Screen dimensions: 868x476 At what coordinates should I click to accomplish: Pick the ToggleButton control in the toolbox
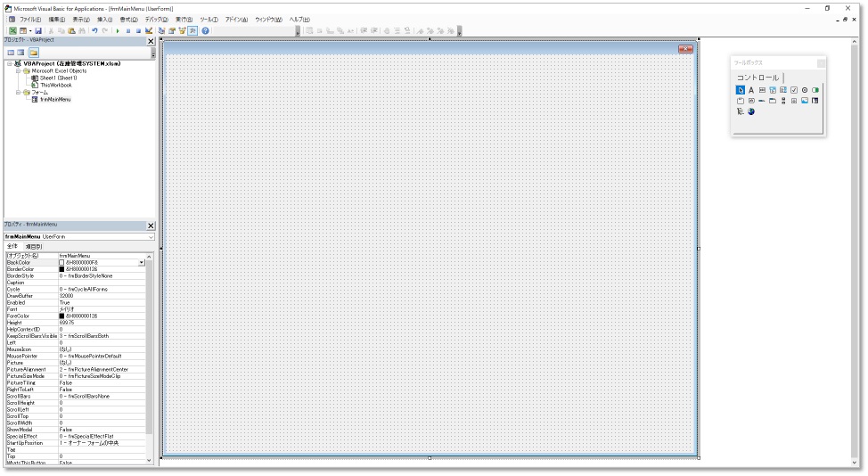click(815, 90)
